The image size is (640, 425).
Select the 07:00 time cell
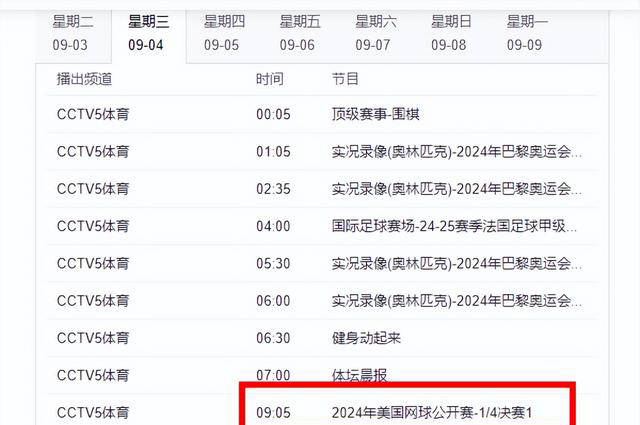point(273,375)
